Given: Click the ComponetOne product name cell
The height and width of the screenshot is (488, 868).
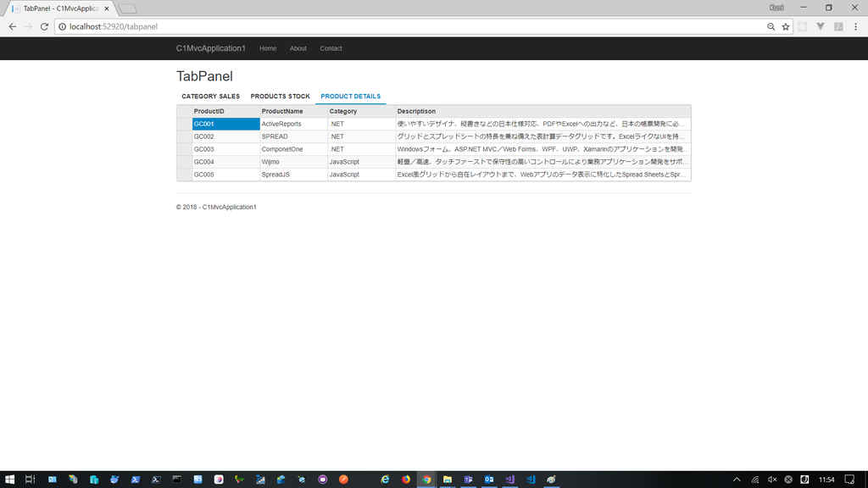Looking at the screenshot, I should coord(293,149).
